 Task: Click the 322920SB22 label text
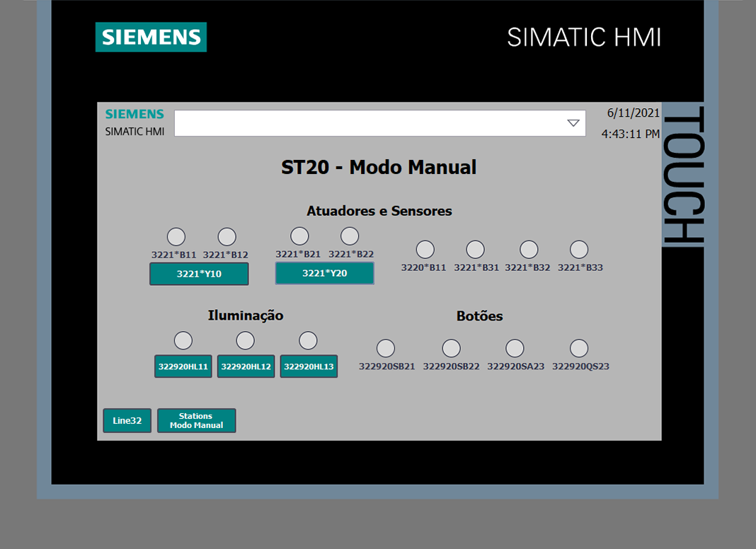pos(452,366)
